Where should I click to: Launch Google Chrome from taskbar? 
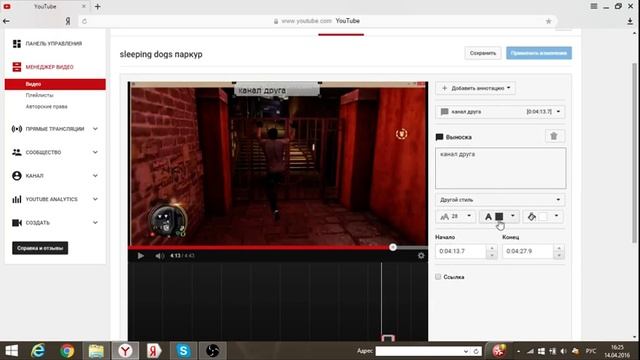[67, 351]
